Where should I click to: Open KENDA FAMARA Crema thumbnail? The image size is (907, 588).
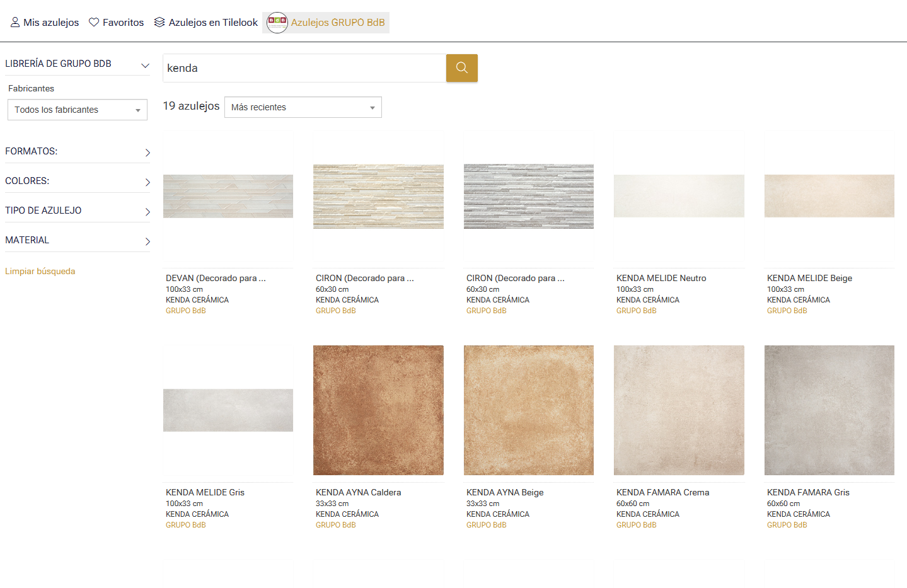click(x=679, y=410)
